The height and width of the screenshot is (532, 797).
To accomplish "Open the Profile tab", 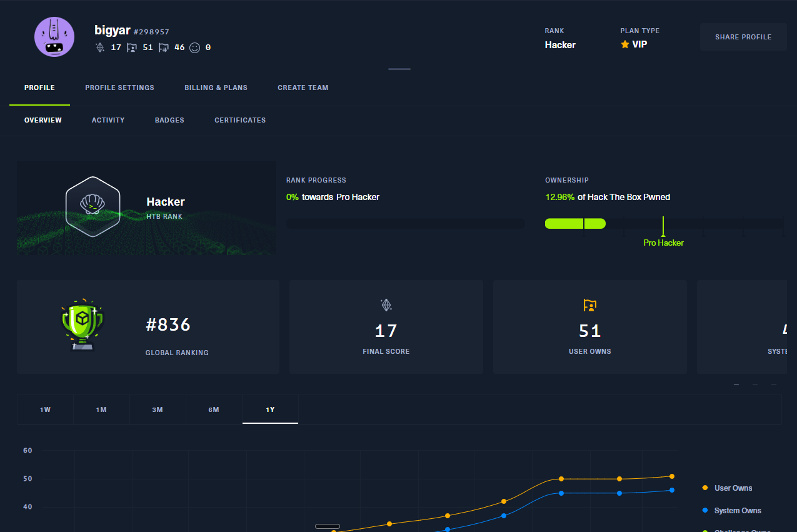I will pos(39,88).
